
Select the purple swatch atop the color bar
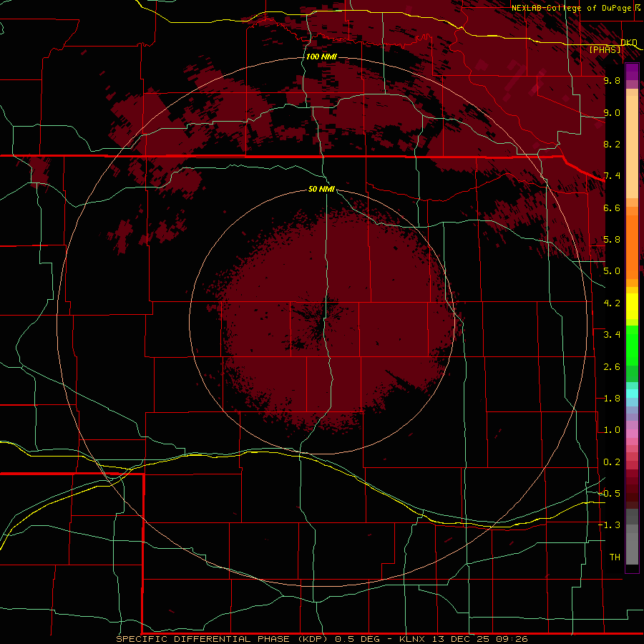[632, 72]
